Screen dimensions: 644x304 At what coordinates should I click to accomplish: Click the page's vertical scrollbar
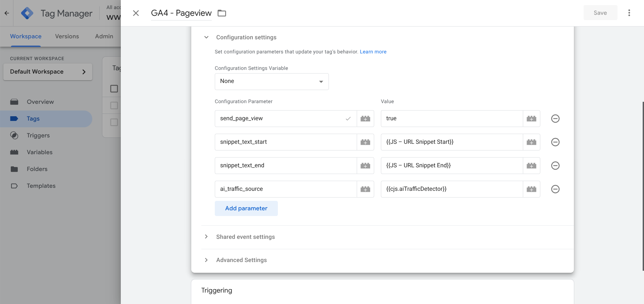643,185
